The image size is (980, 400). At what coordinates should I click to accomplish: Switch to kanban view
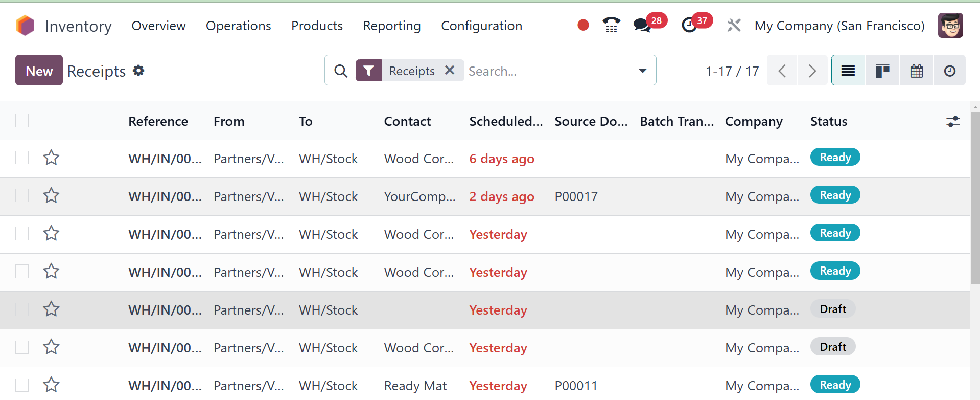(882, 71)
